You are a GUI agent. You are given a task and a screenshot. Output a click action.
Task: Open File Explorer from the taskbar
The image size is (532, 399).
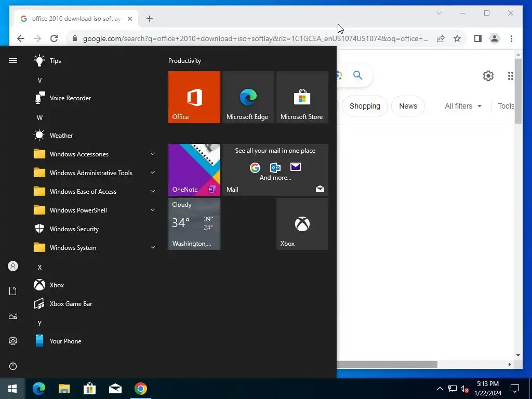click(64, 389)
